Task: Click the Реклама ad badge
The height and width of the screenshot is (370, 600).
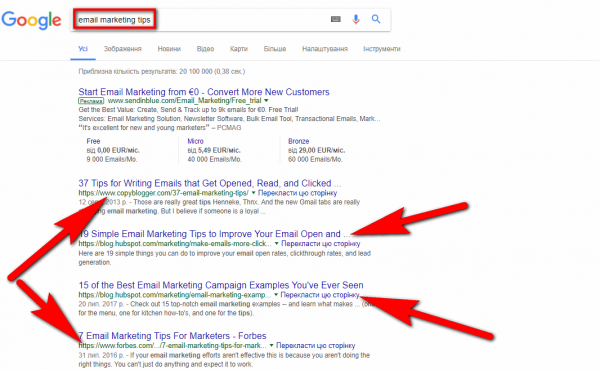Action: 91,101
